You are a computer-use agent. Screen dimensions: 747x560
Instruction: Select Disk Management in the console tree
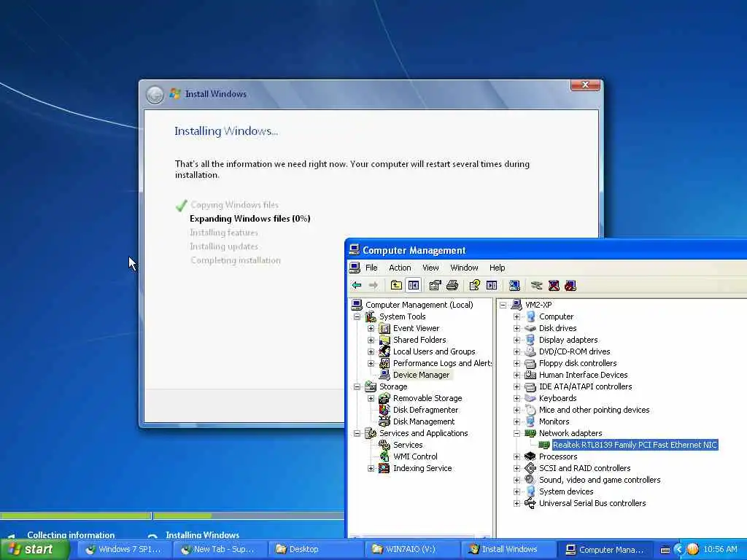point(424,421)
